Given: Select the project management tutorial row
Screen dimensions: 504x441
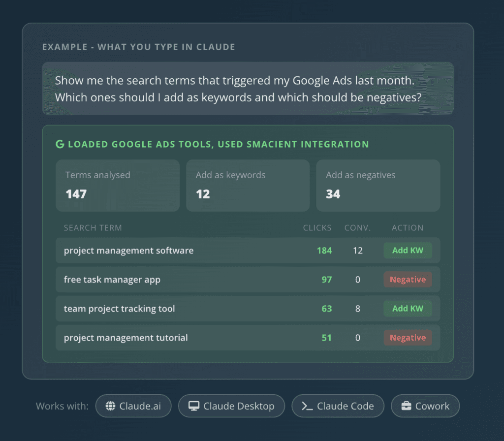Looking at the screenshot, I should coord(248,338).
